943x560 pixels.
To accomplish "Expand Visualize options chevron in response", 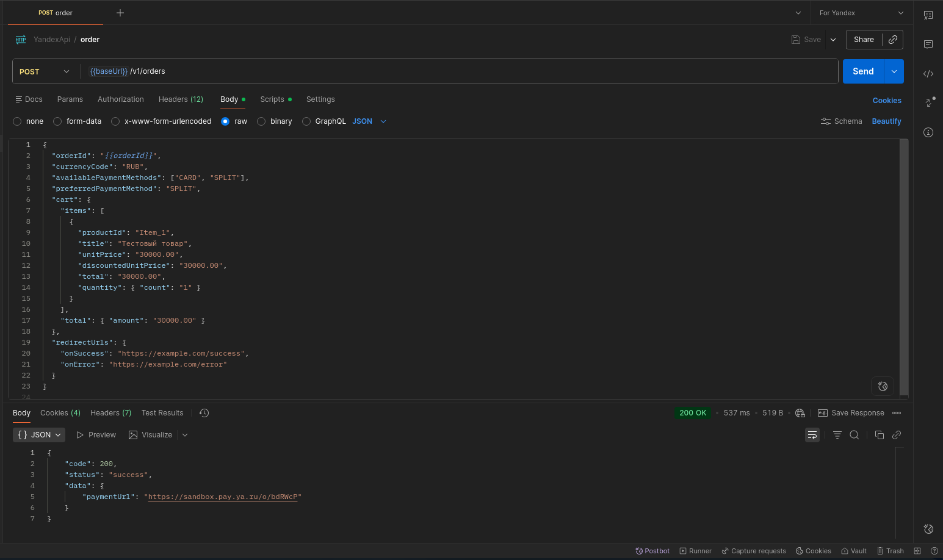I will [x=185, y=435].
